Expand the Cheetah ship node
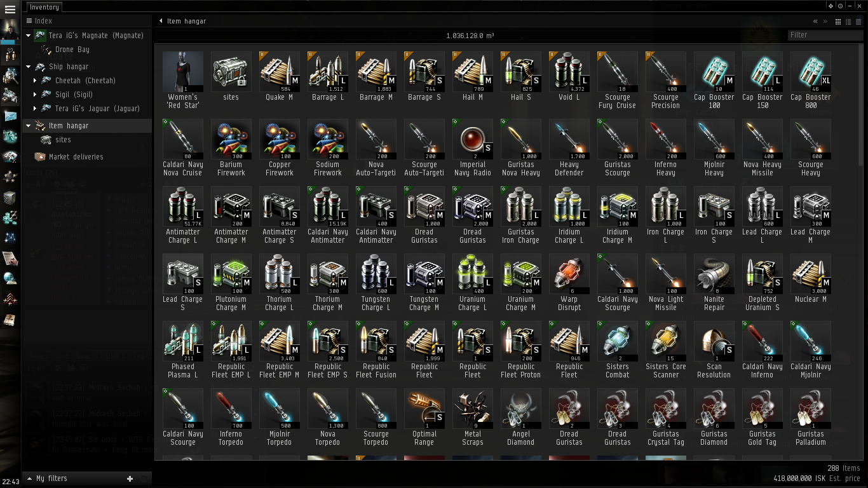868x488 pixels. (36, 81)
